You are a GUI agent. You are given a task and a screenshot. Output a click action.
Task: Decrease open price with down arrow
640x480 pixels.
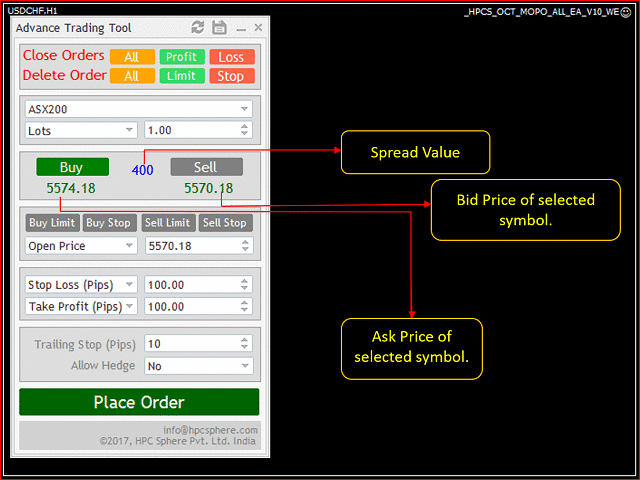click(245, 249)
